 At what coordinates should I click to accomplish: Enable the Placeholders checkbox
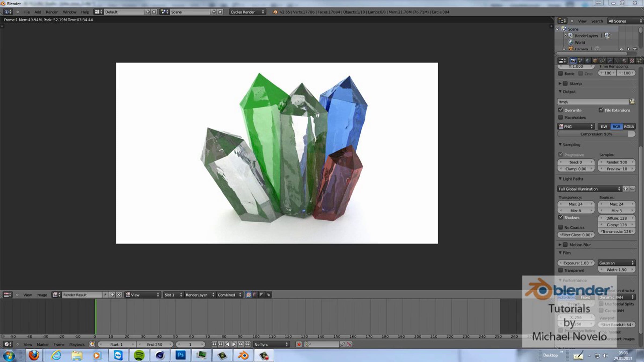pyautogui.click(x=561, y=117)
